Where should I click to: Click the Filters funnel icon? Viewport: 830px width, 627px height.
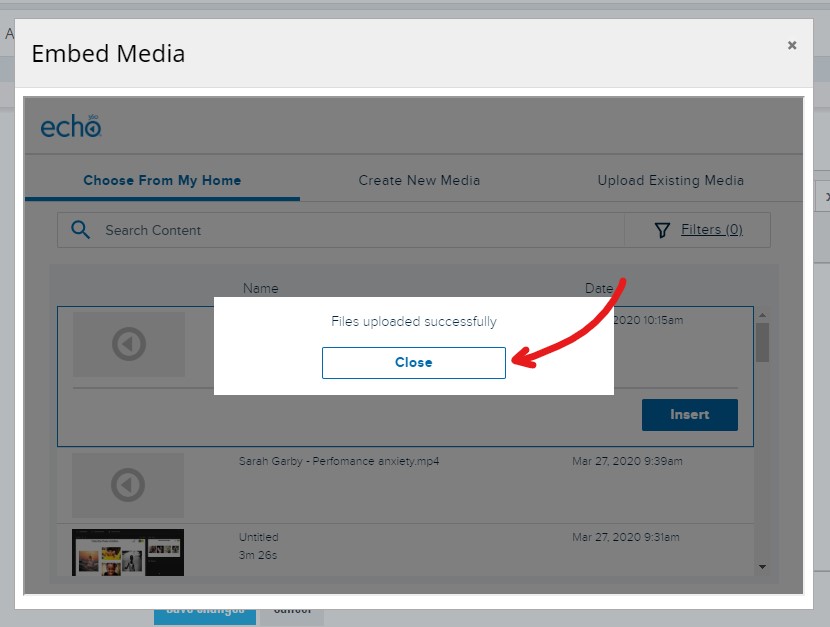pos(662,229)
